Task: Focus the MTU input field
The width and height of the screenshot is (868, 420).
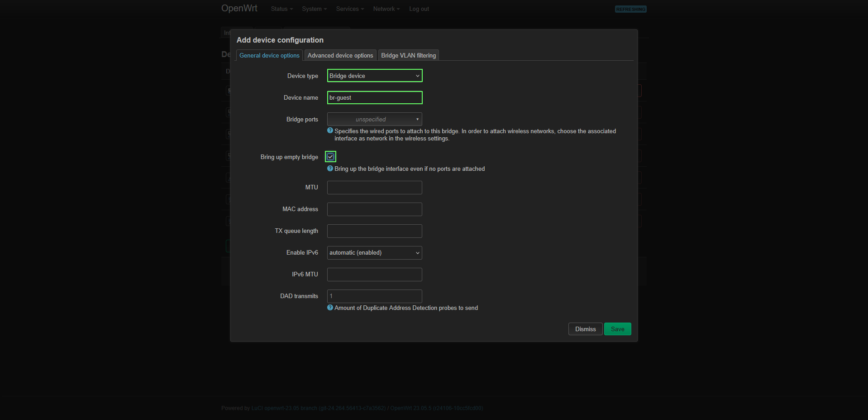Action: (375, 188)
